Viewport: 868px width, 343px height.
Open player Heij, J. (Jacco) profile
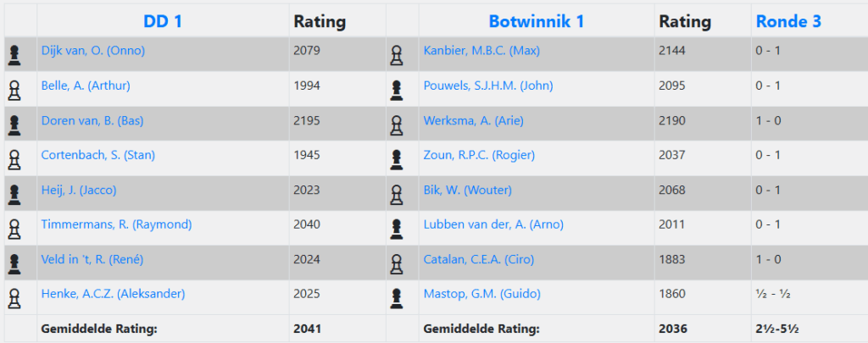pyautogui.click(x=78, y=190)
